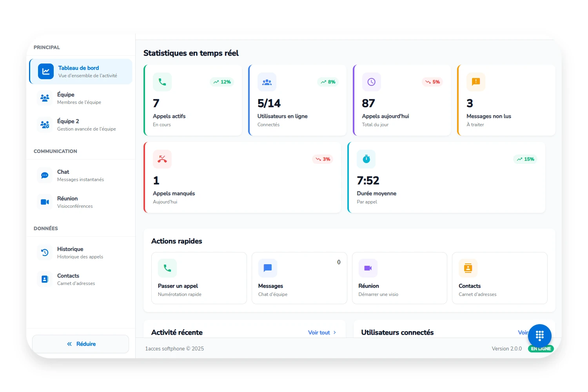Click the 5% decline indicator on Appels aujourd'hui

432,82
